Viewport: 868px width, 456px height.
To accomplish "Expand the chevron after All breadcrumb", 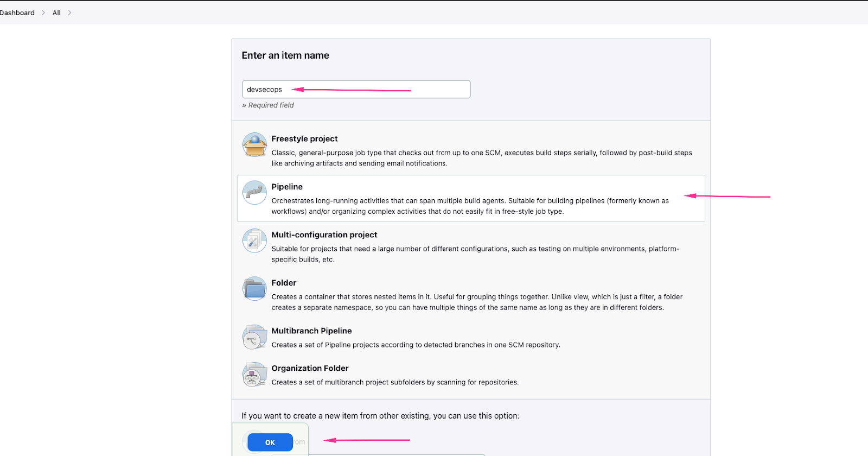I will point(69,12).
